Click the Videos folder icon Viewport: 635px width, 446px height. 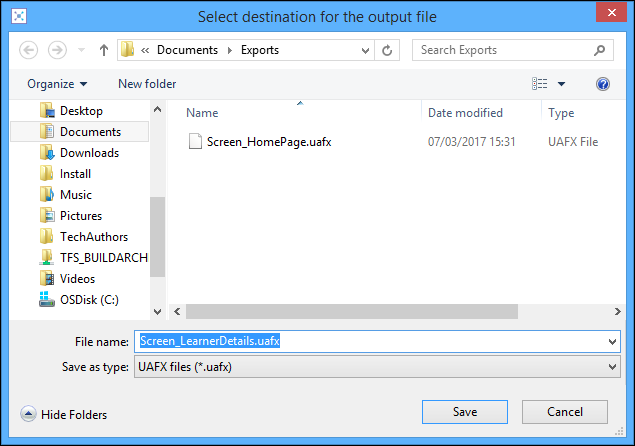click(x=47, y=279)
